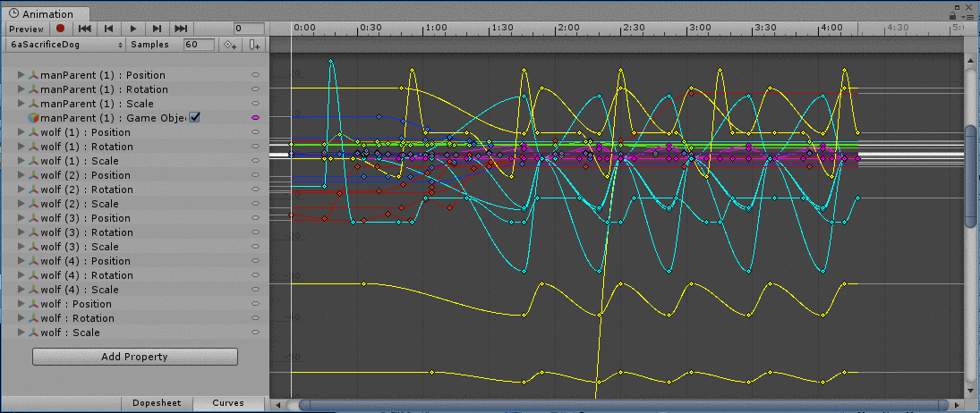Toggle the Animation window lock icon
Screen dimensions: 980x413
click(954, 14)
